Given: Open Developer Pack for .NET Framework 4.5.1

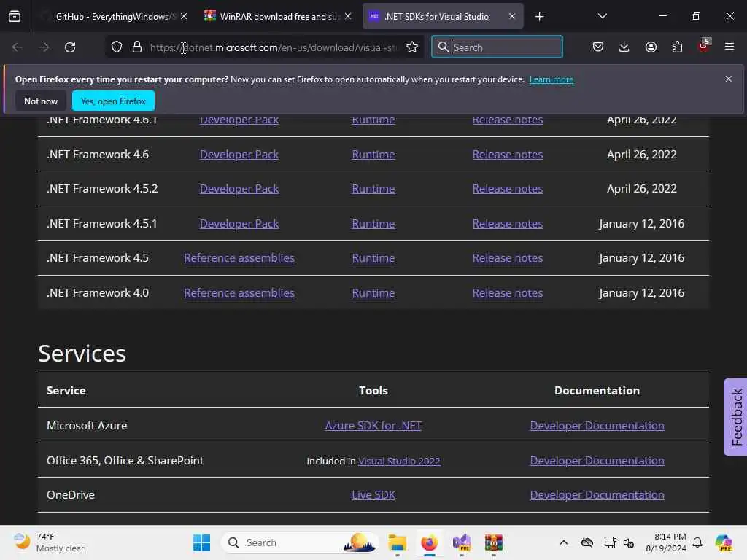Looking at the screenshot, I should 239,223.
